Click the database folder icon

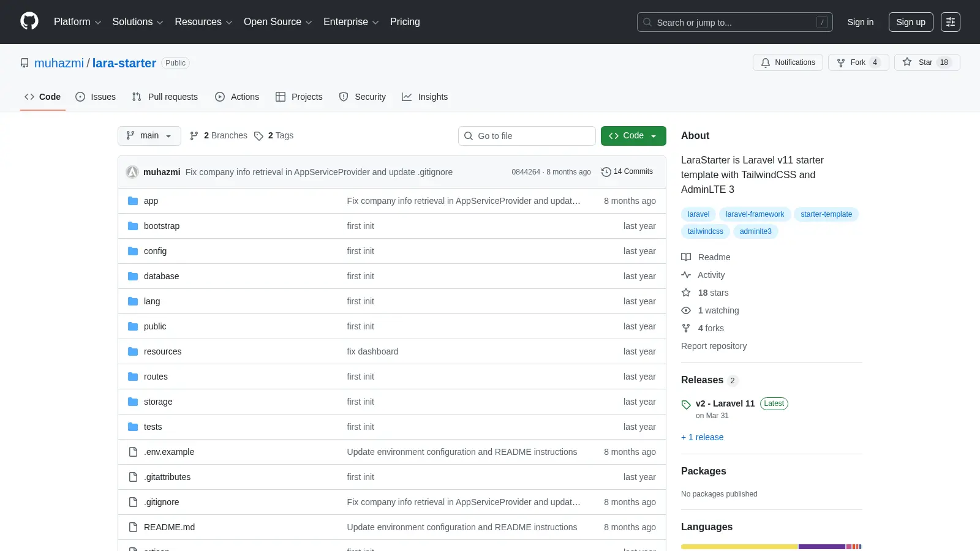point(133,276)
